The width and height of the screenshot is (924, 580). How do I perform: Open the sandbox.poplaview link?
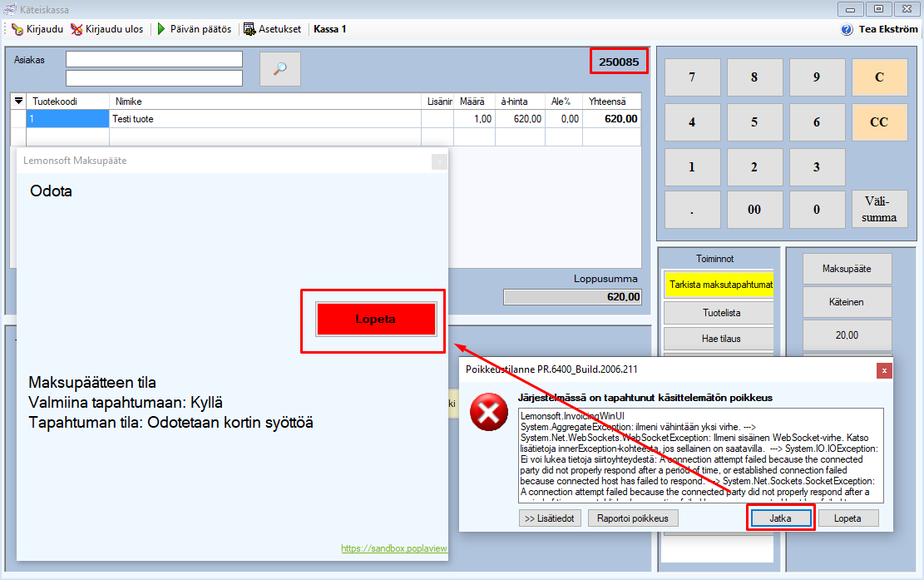click(394, 549)
